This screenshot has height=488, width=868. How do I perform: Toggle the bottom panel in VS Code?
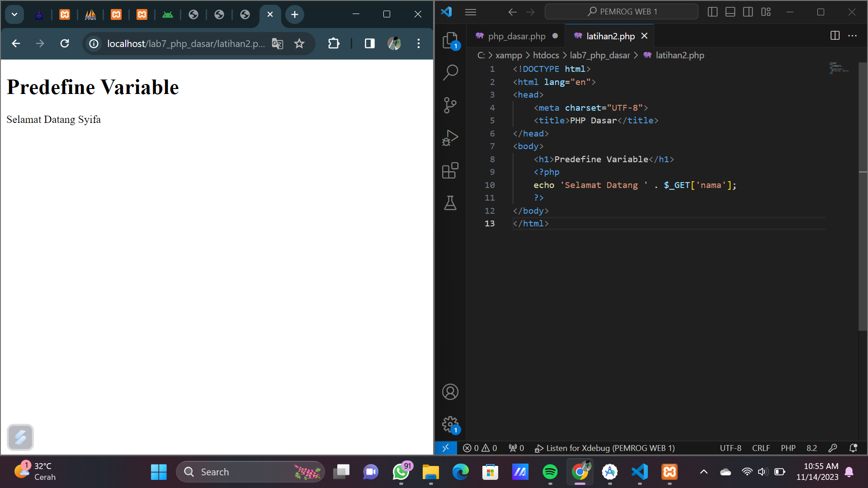click(x=730, y=12)
